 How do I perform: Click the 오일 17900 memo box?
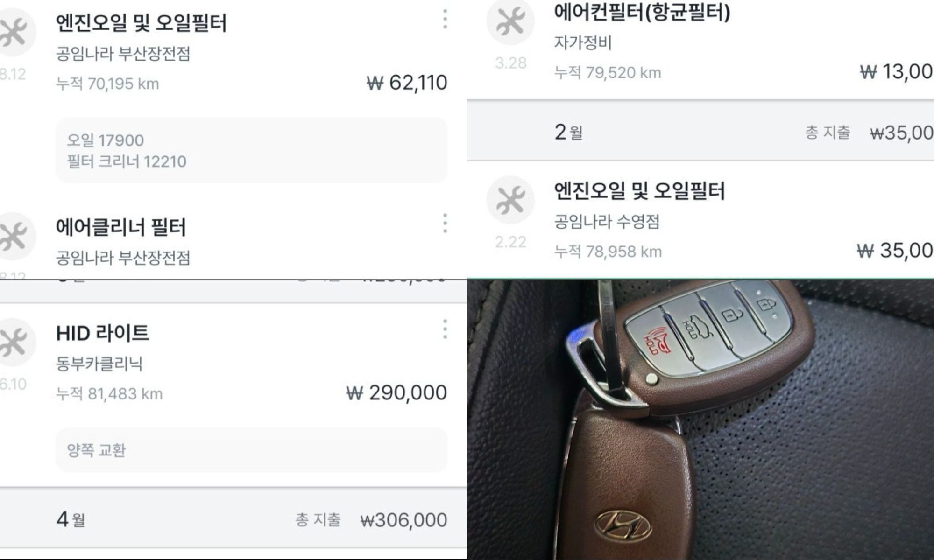(252, 150)
